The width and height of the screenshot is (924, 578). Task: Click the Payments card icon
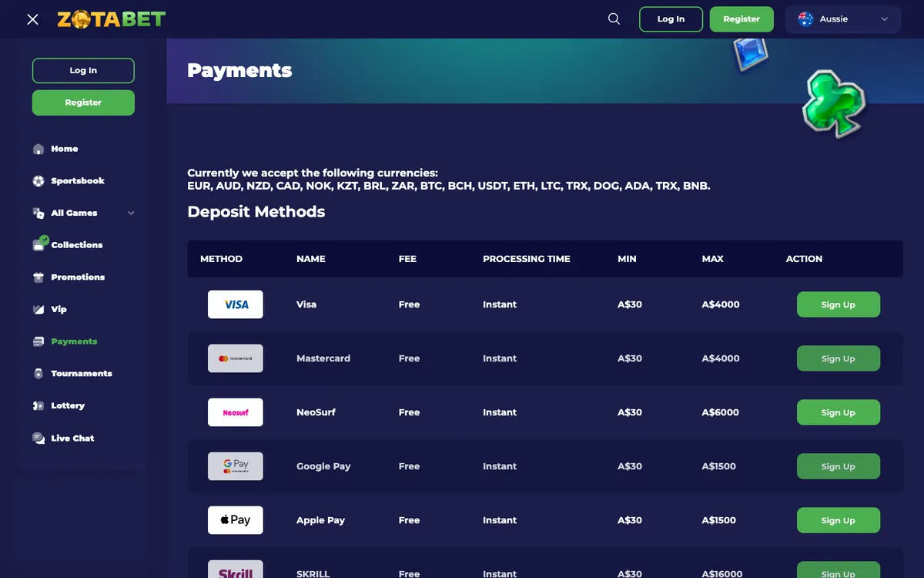(38, 341)
